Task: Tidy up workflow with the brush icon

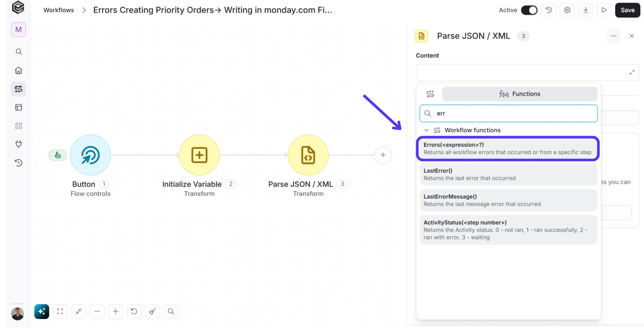Action: coord(153,311)
